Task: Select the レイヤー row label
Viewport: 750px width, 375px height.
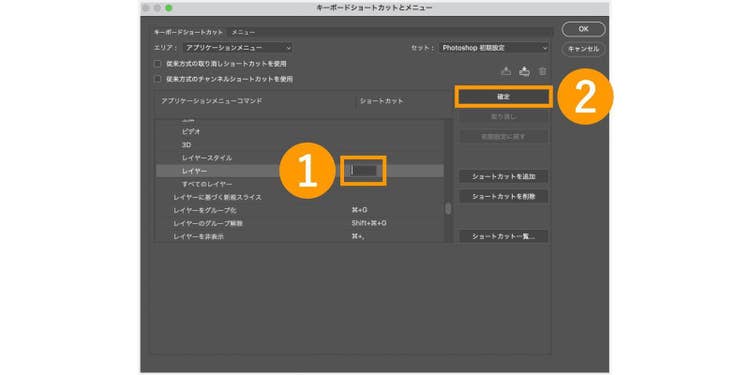Action: click(194, 171)
